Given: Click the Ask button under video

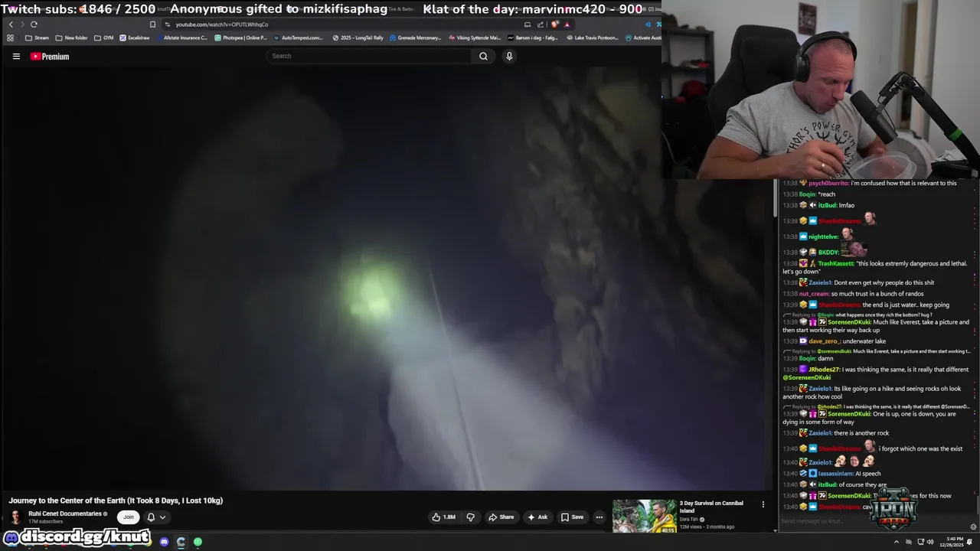Looking at the screenshot, I should pyautogui.click(x=537, y=517).
